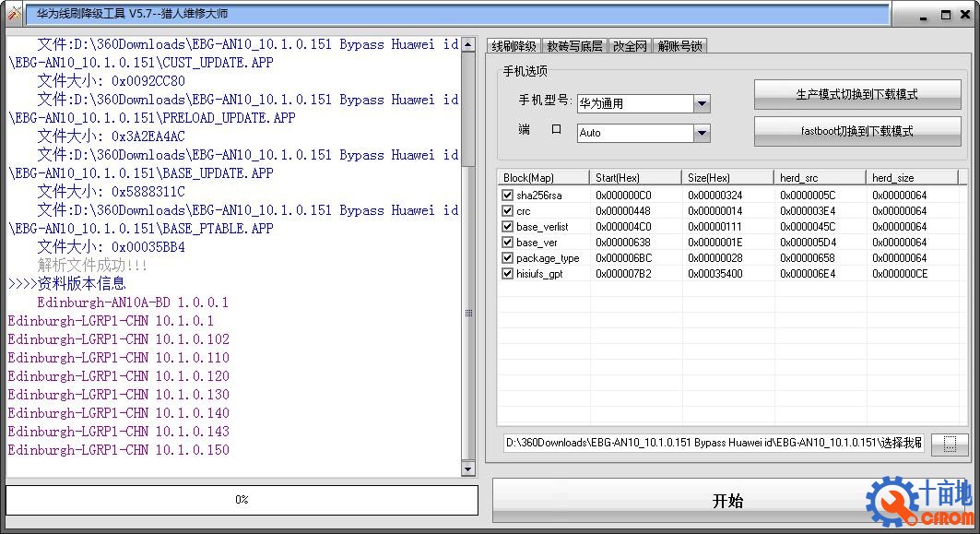The image size is (980, 534).
Task: Switch to the 救砖写底层 tab
Action: tap(574, 46)
